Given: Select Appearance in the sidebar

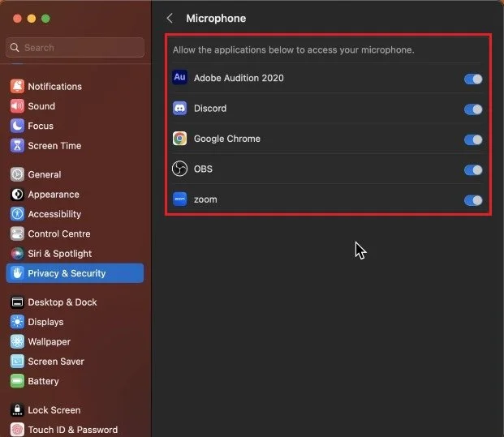Looking at the screenshot, I should (75, 195).
